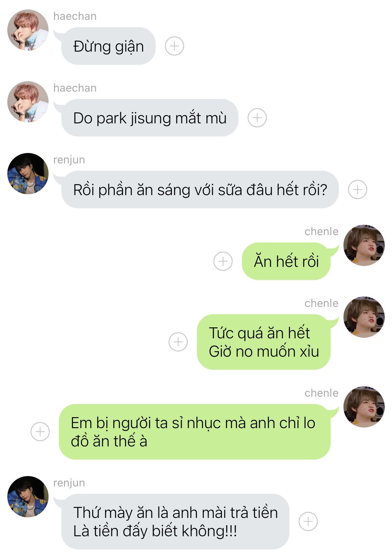Tap plus icon beside "Rồi phần ăn sáng" message
Image resolution: width=392 pixels, height=557 pixels.
pyautogui.click(x=358, y=190)
